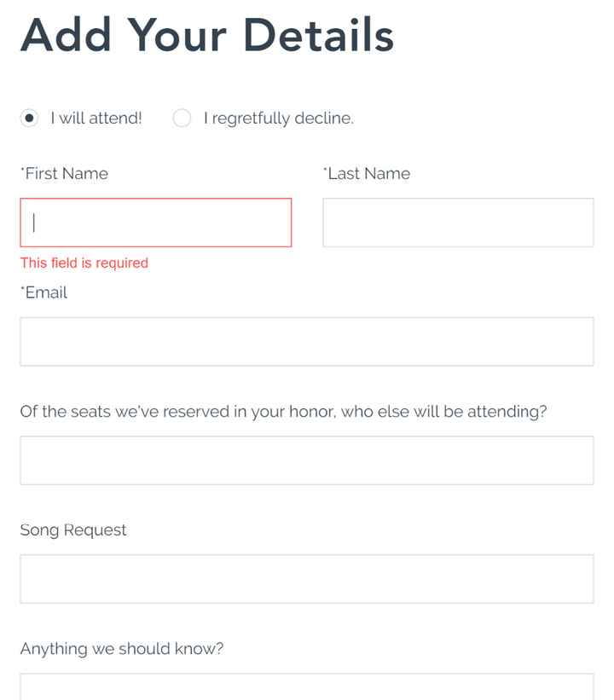
Task: Choose the "I regretfully decline." radio button
Action: 182,119
